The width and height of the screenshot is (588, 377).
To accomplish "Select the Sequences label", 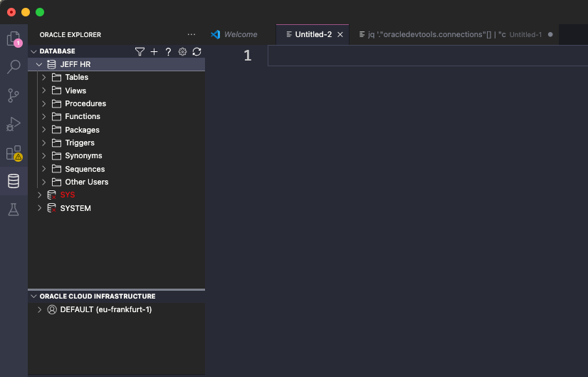I will (x=85, y=169).
